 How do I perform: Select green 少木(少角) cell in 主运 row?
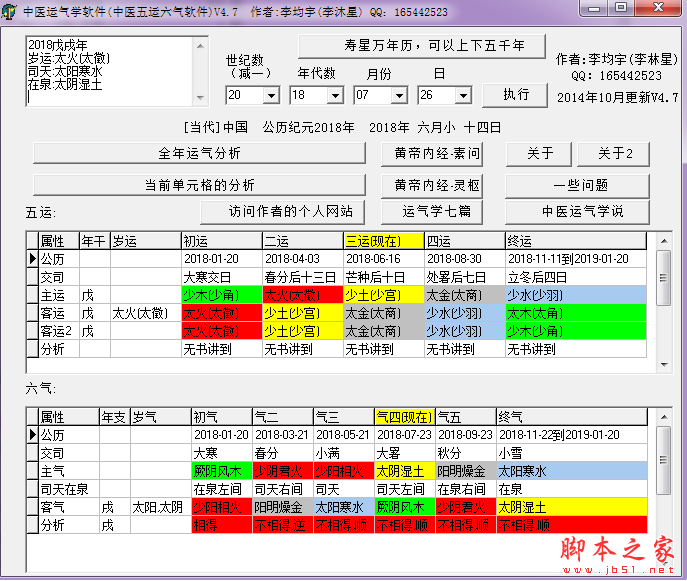tap(220, 295)
